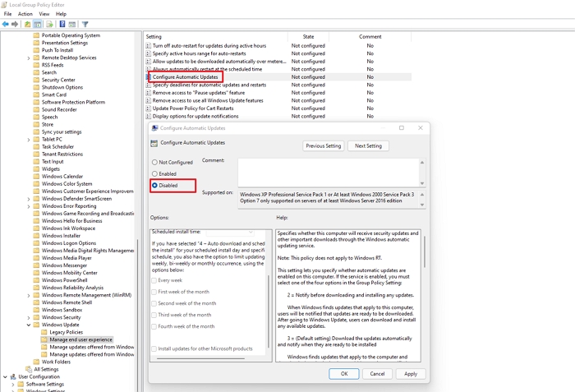Select Specify active hours range for auto-restarts
Image resolution: width=575 pixels, height=392 pixels.
coord(199,53)
